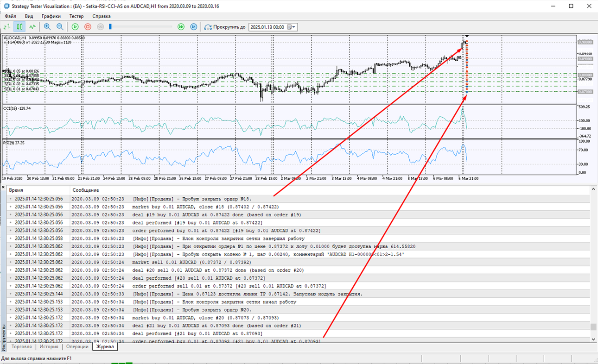
Task: Switch chart to line chart mode
Action: pos(32,27)
